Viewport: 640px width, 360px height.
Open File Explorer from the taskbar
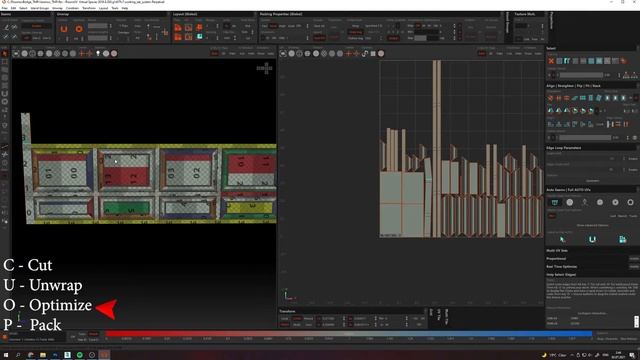pyautogui.click(x=43, y=355)
